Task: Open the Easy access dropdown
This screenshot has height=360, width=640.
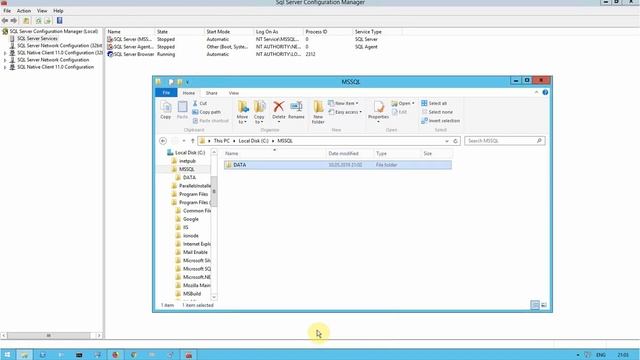Action: click(345, 112)
